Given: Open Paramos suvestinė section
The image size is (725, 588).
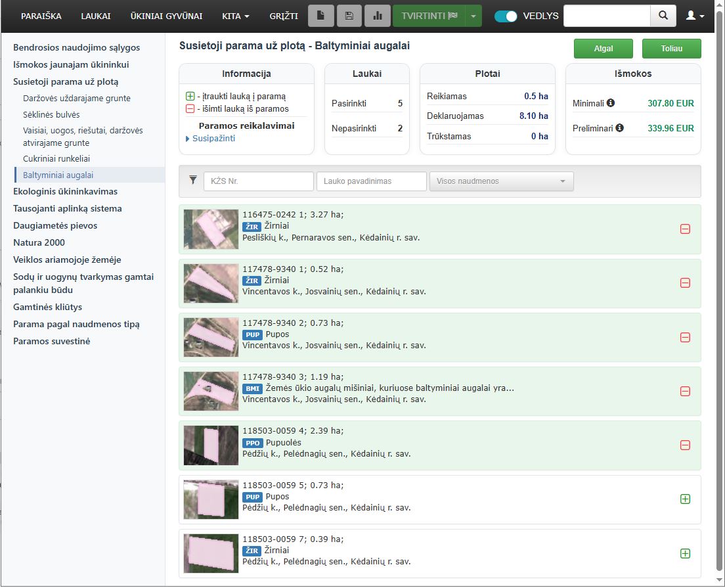Looking at the screenshot, I should click(x=51, y=342).
